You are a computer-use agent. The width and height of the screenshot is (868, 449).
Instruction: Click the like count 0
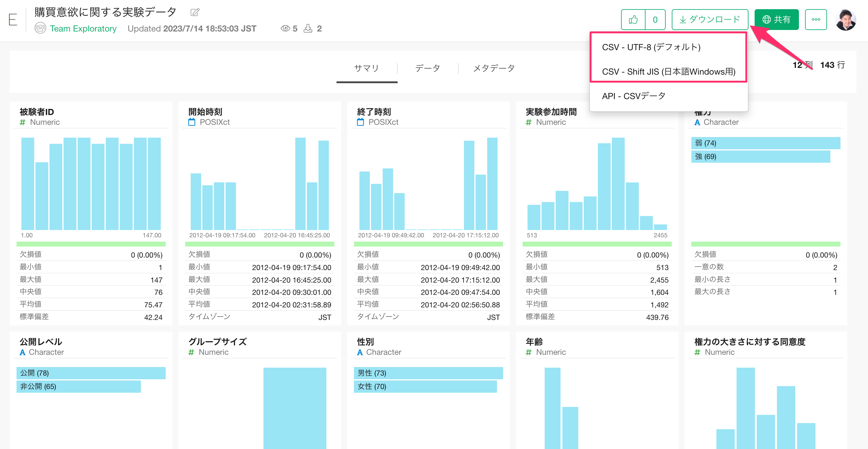tap(655, 20)
